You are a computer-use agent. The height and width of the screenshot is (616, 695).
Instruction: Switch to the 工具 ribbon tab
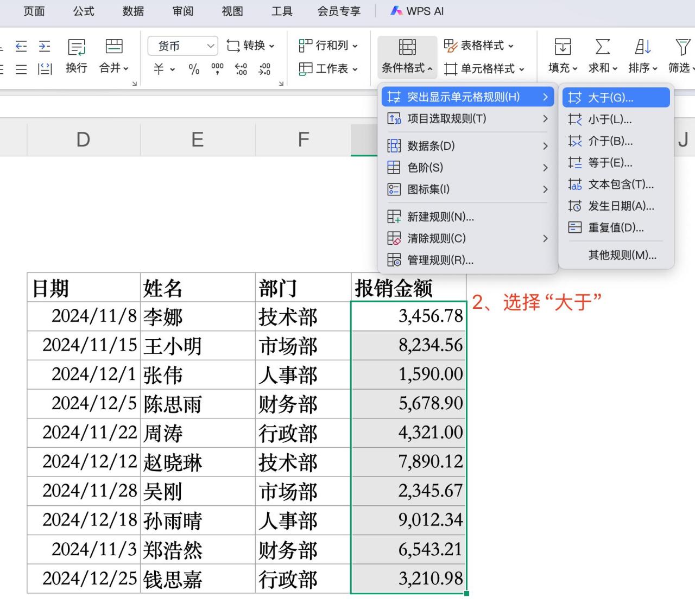point(282,11)
